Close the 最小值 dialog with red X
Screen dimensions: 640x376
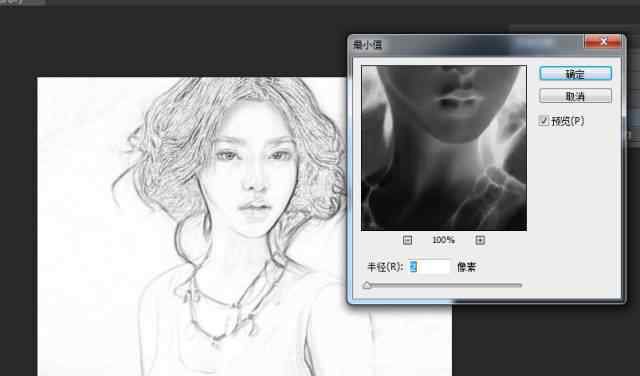coord(604,41)
